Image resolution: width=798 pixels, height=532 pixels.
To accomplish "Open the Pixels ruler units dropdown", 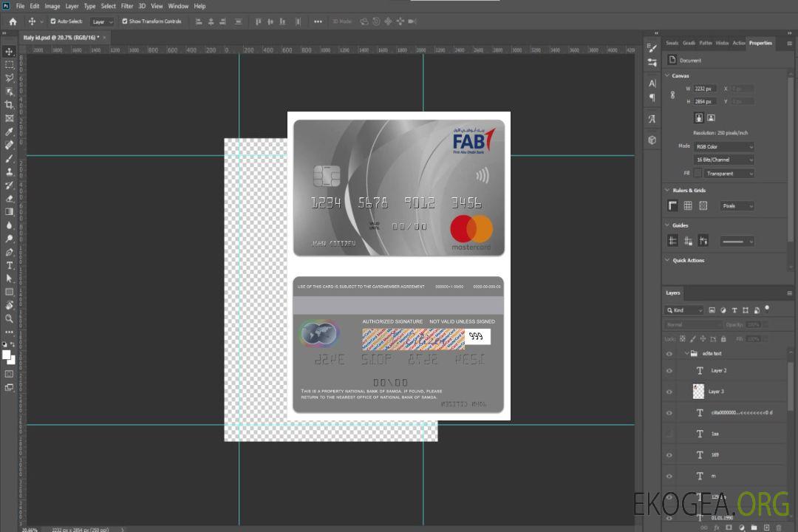I will coord(737,205).
